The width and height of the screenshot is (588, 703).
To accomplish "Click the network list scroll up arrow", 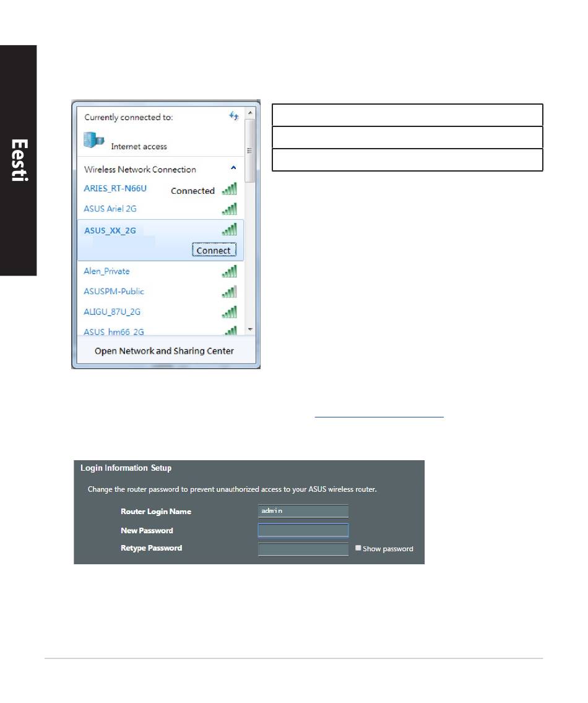I will point(250,113).
